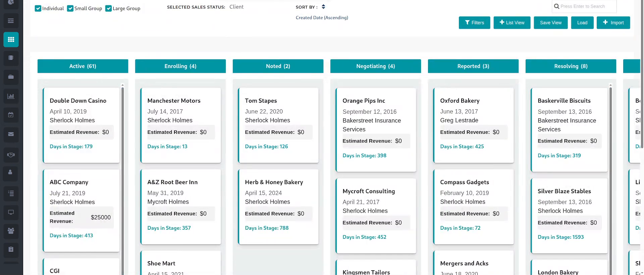Screen dimensions: 644x275
Task: Select the Reported (3) column header
Action: click(x=473, y=66)
